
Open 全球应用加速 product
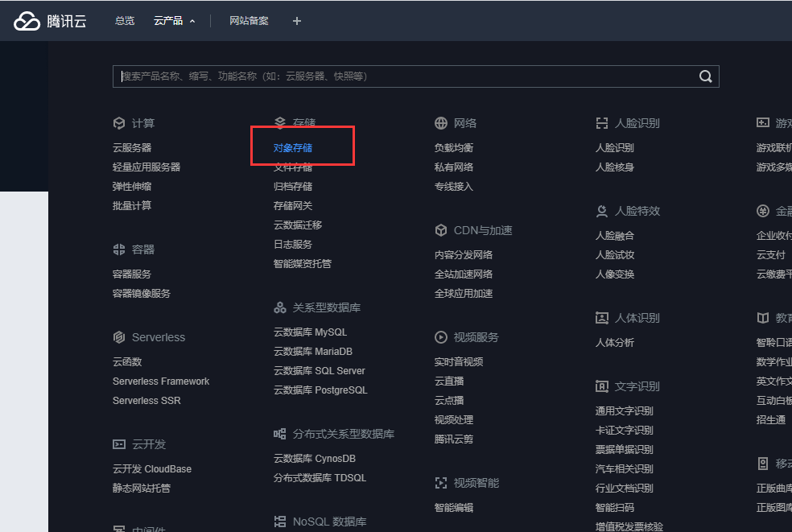click(x=463, y=294)
